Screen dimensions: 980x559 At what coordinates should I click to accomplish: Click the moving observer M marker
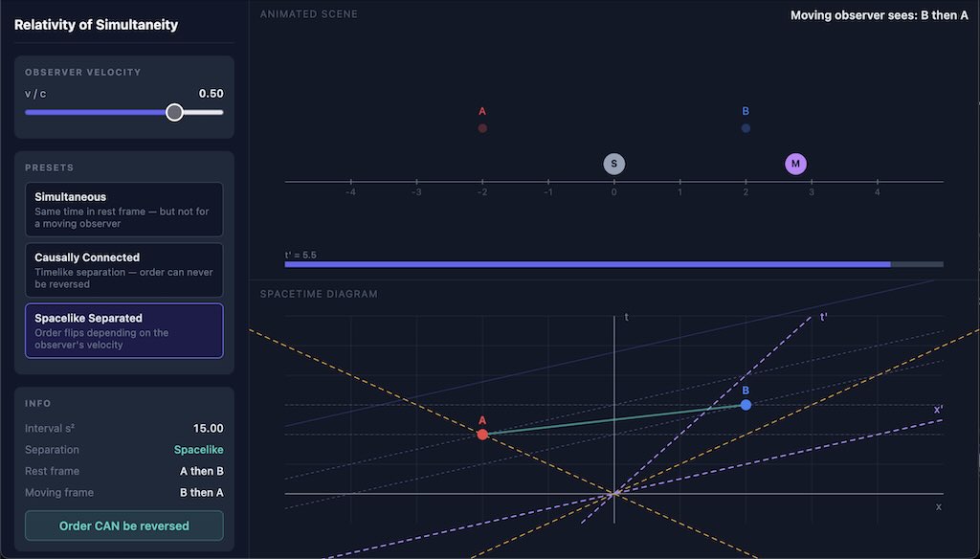tap(795, 164)
